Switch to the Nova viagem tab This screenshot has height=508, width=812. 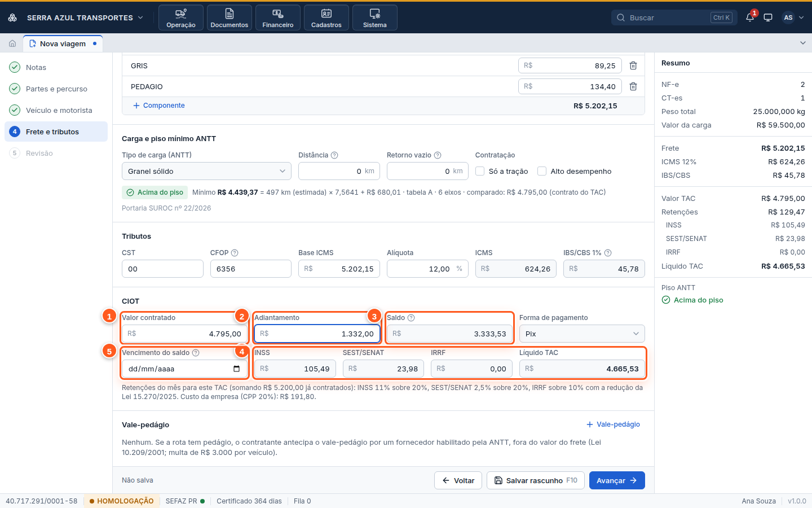(x=63, y=43)
